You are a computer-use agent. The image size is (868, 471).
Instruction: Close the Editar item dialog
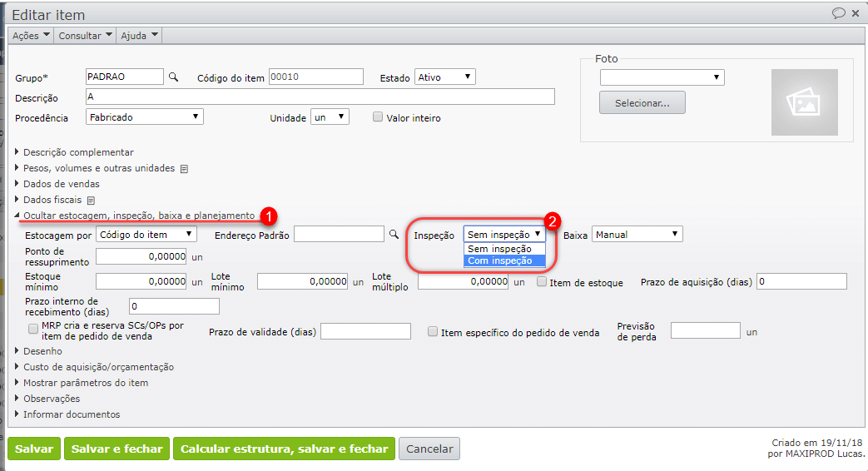[856, 13]
